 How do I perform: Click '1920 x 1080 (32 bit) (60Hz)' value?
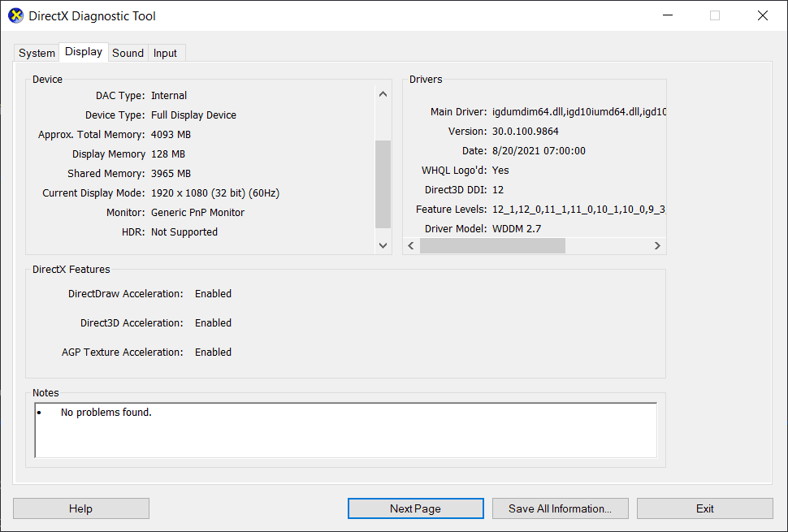(215, 193)
